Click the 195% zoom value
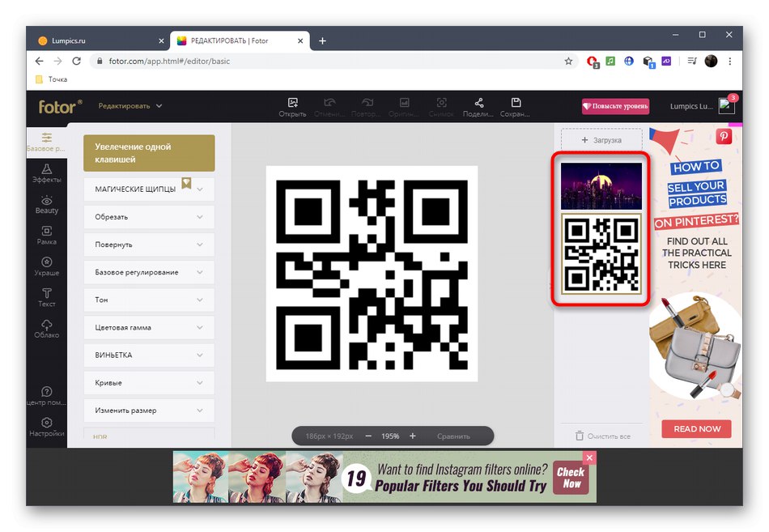Viewport: 769px width, 532px height. [390, 436]
